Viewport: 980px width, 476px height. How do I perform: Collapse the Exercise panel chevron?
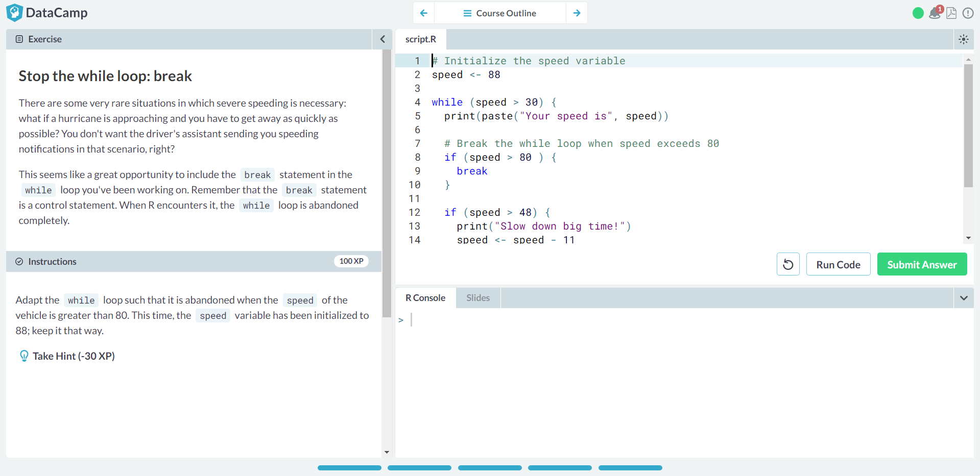[382, 39]
